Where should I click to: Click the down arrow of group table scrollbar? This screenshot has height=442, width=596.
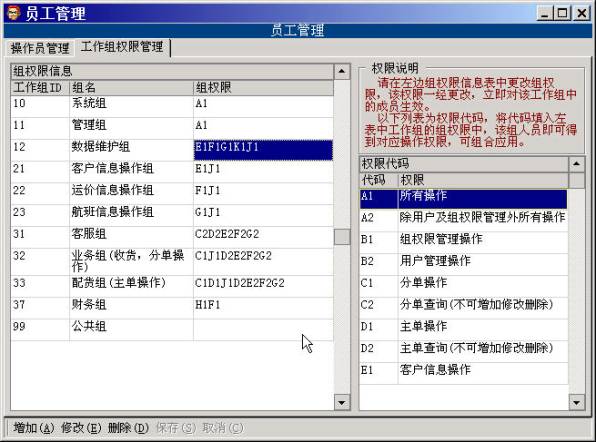pyautogui.click(x=342, y=402)
